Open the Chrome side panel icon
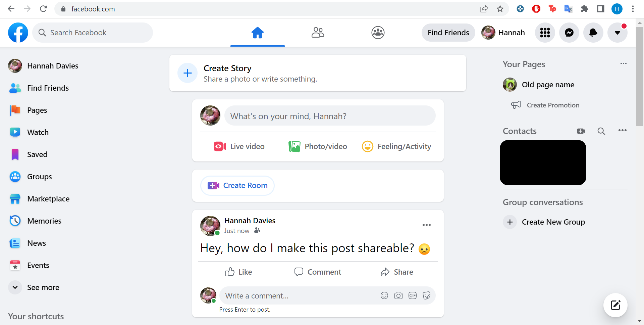The image size is (644, 325). coord(601,9)
